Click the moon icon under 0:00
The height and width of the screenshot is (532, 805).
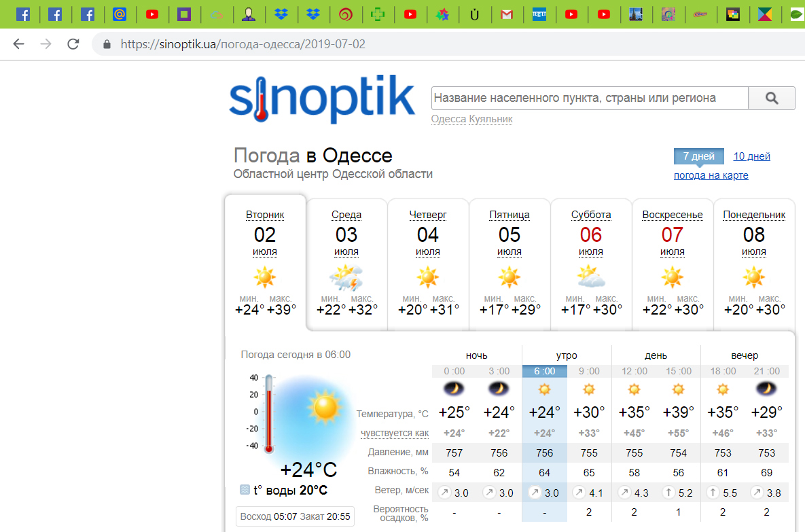click(454, 389)
